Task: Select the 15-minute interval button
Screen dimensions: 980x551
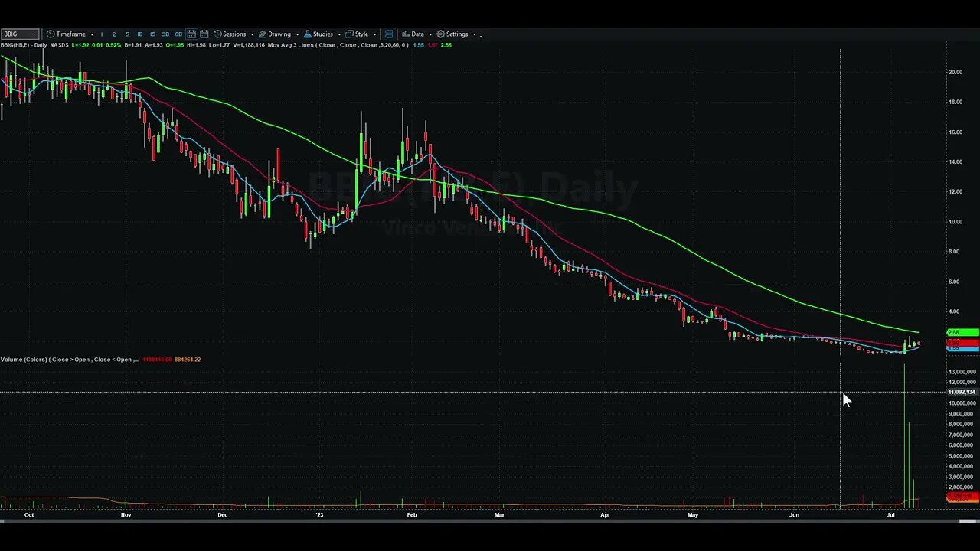Action: [x=152, y=34]
